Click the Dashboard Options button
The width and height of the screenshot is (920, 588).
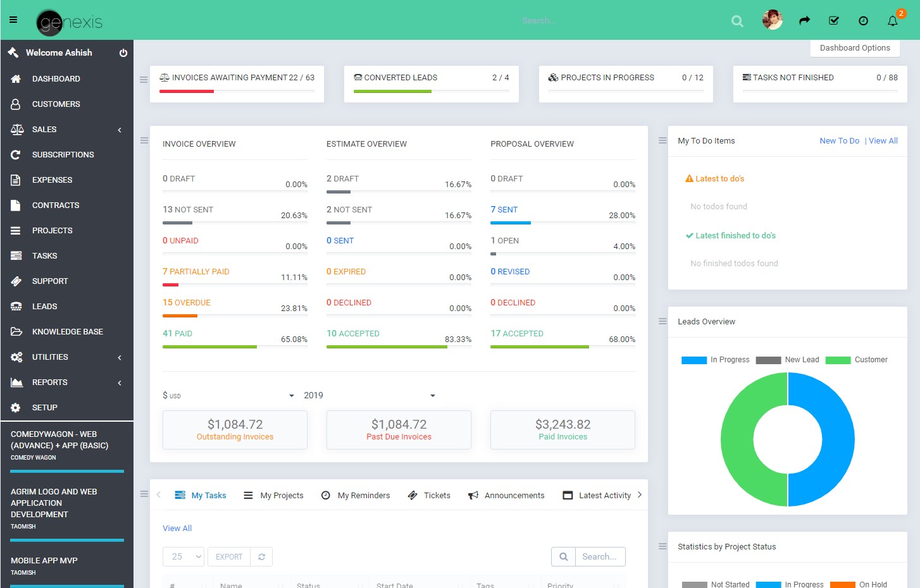854,48
